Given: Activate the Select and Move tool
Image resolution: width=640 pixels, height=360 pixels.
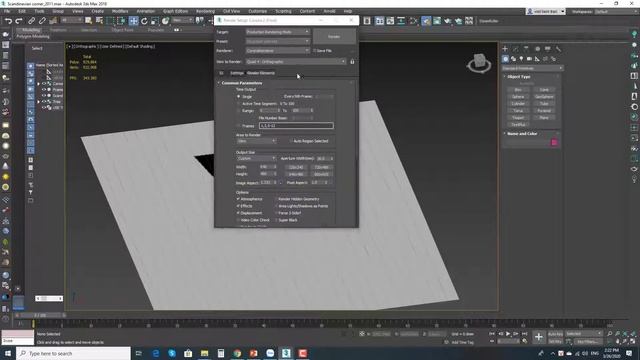Looking at the screenshot, I should click(133, 21).
